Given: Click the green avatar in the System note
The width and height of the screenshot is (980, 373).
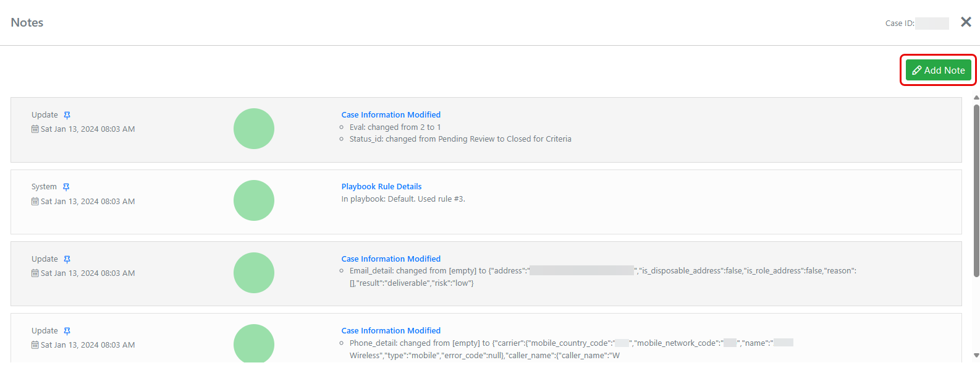Looking at the screenshot, I should point(253,200).
